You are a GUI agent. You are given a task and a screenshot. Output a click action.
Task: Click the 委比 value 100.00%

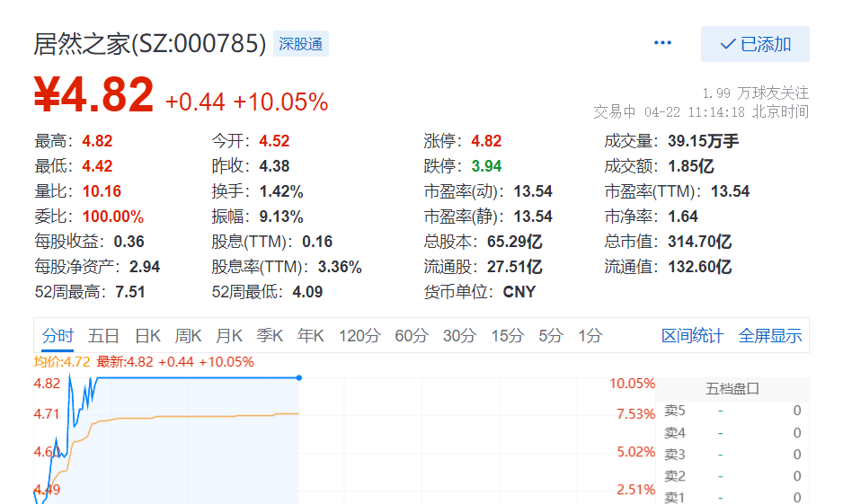coord(113,217)
